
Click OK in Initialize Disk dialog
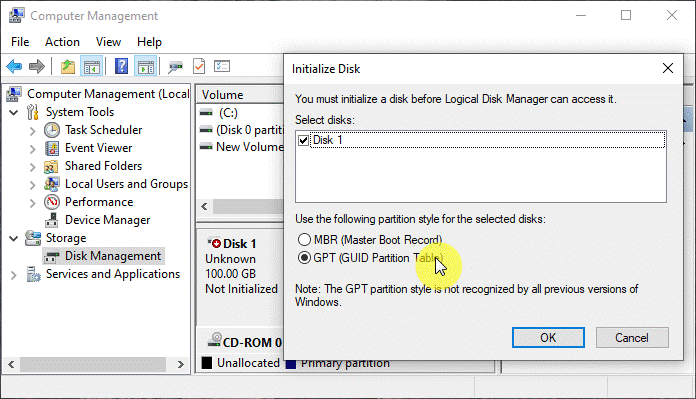(x=548, y=338)
